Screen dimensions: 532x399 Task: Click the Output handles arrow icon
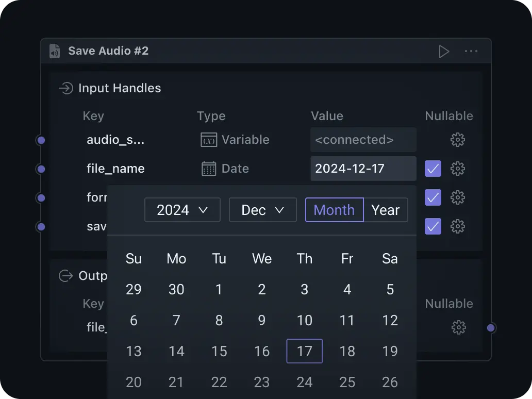click(65, 276)
